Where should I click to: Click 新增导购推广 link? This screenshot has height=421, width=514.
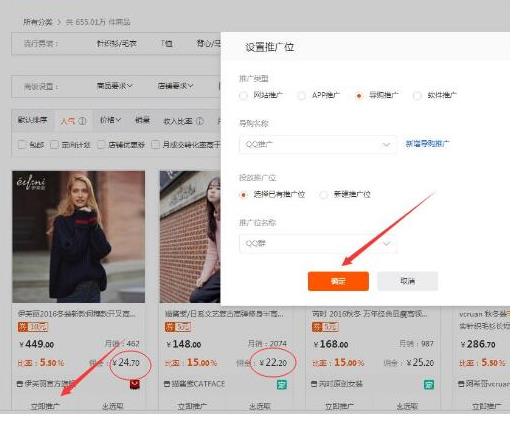[427, 144]
